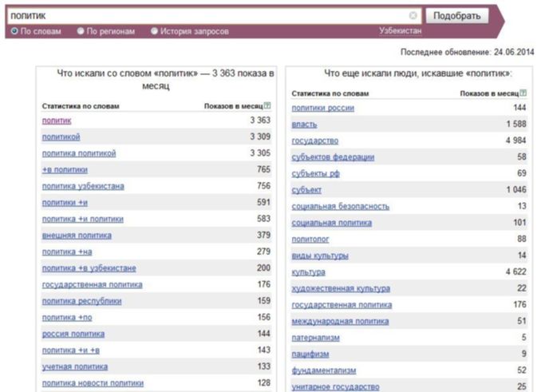Open the политикой keyword link
549x392 pixels.
(x=61, y=137)
